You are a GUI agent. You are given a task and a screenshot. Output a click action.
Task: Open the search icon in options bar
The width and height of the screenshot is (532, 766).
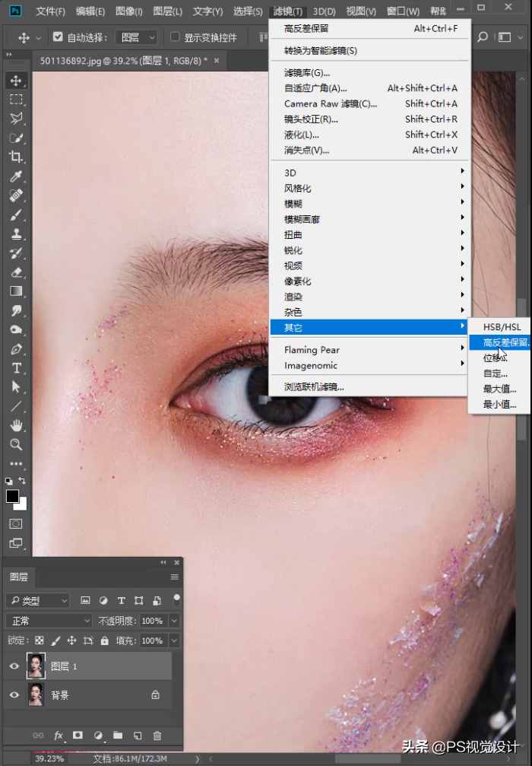tap(483, 37)
